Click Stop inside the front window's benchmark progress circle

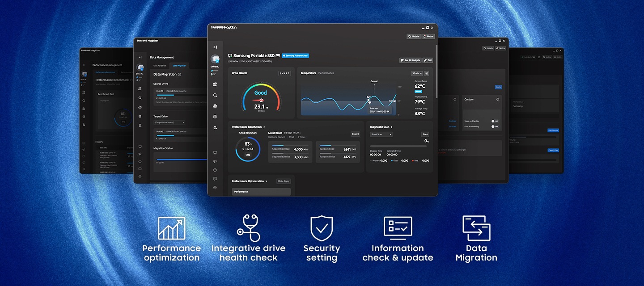click(x=248, y=155)
